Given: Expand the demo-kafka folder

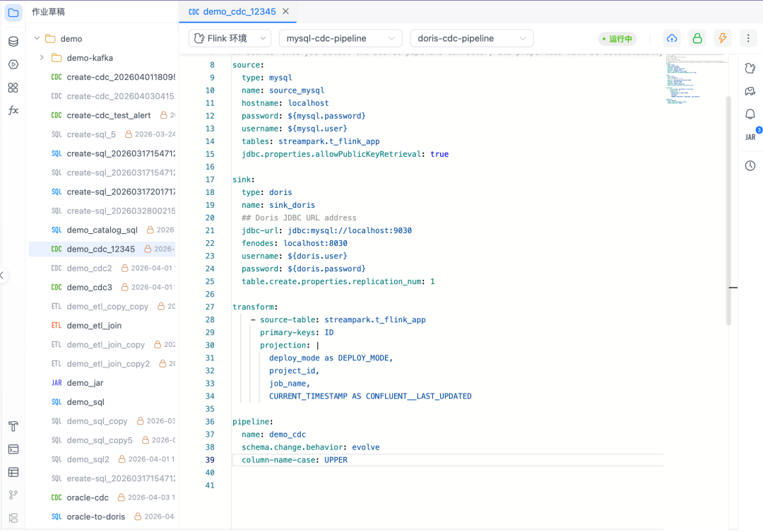Looking at the screenshot, I should click(42, 57).
